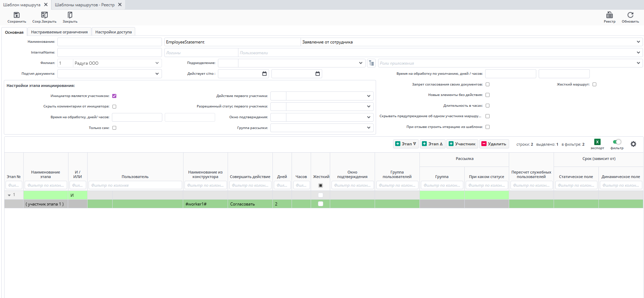
Task: Click the Участник add button
Action: tap(462, 144)
